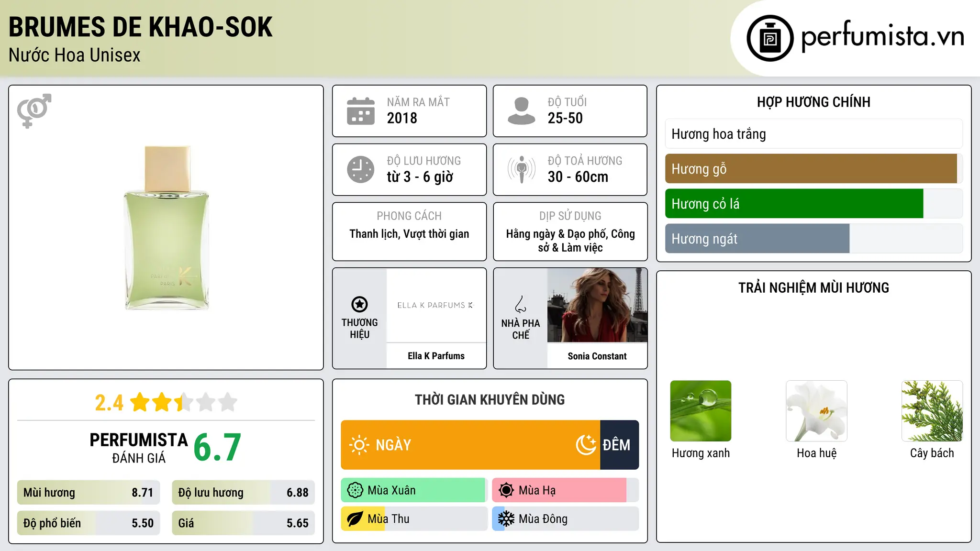The width and height of the screenshot is (980, 551).
Task: Click the Mùa Đông season bar
Action: click(x=566, y=519)
